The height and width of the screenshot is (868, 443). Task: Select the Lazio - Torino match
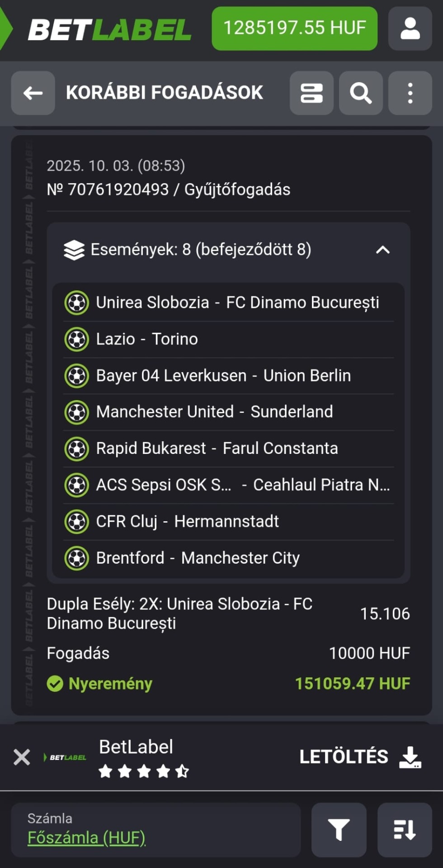(147, 339)
